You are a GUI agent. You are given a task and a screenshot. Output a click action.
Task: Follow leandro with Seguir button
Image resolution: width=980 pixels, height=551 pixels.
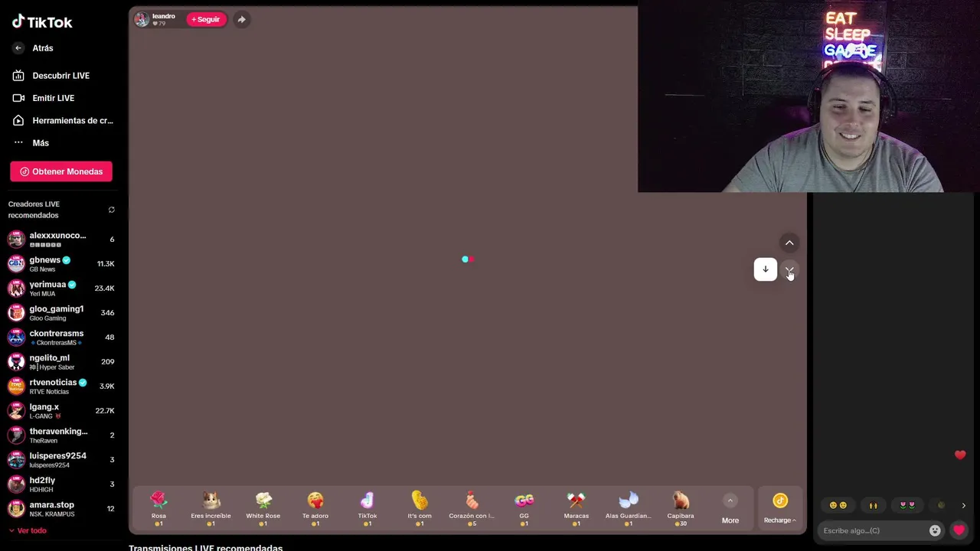(x=206, y=19)
